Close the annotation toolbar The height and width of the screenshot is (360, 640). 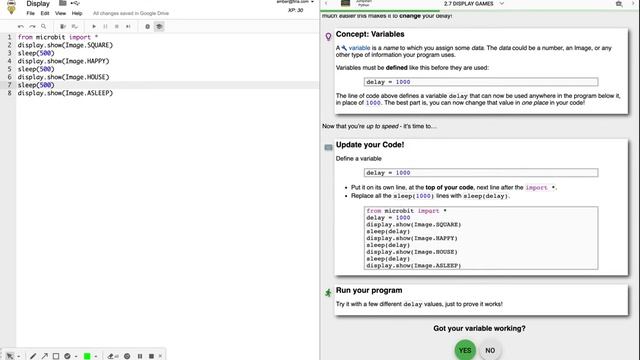point(160,356)
